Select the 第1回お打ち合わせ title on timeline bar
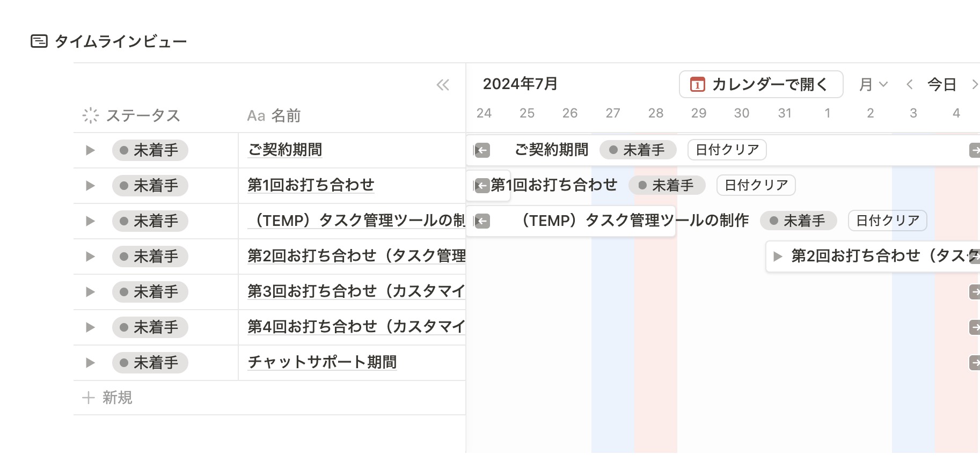Image resolution: width=980 pixels, height=469 pixels. pyautogui.click(x=554, y=185)
